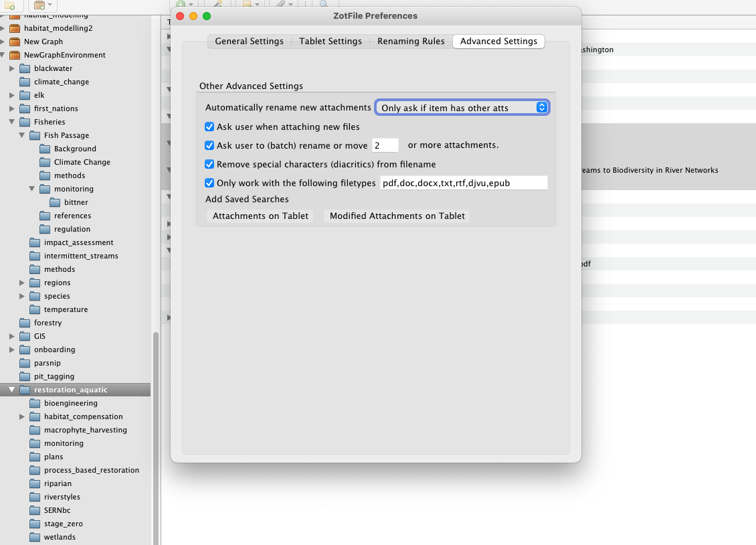Select the Advanced Settings tab
This screenshot has width=756, height=545.
[498, 42]
